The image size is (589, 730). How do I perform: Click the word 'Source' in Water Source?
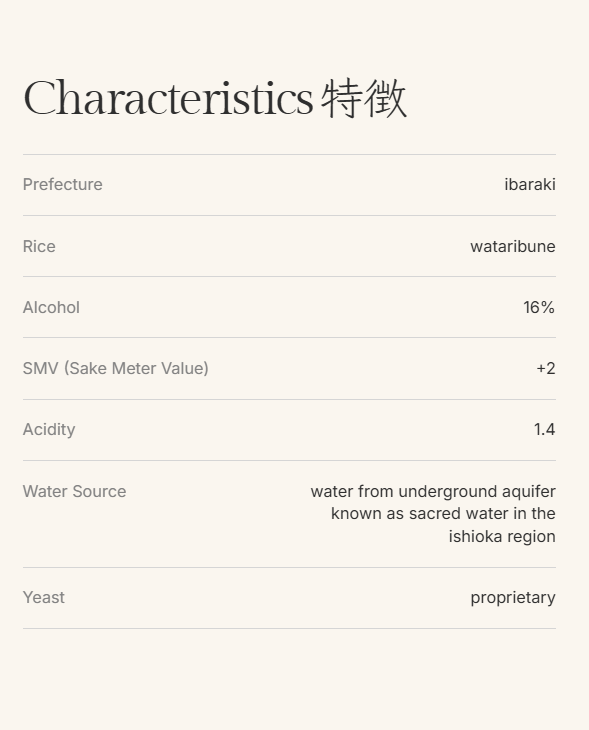[x=99, y=491]
